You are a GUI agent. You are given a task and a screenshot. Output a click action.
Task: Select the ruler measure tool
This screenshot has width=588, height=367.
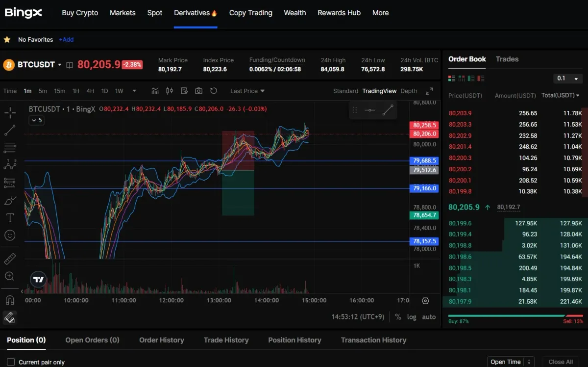point(10,259)
